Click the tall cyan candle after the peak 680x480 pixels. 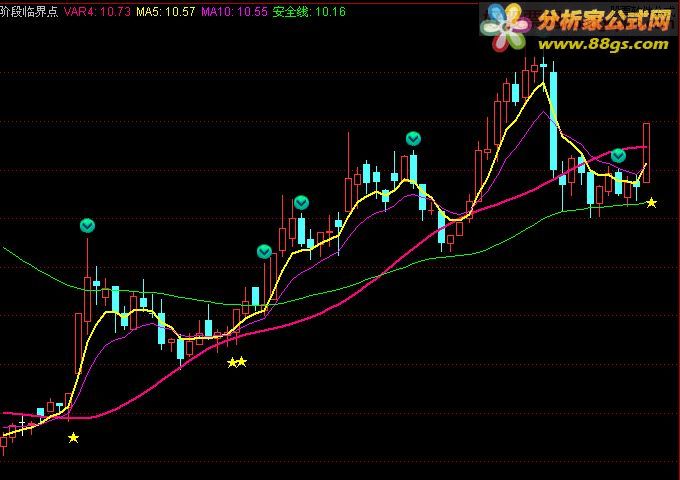553,121
